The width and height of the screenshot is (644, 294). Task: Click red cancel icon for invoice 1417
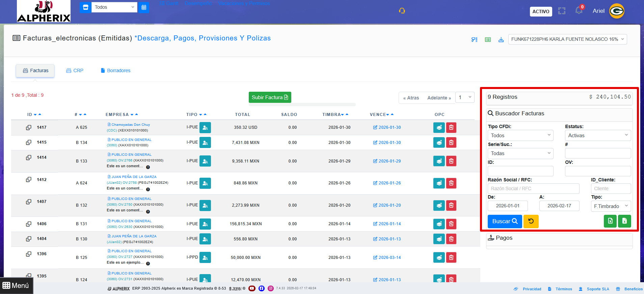(x=451, y=128)
